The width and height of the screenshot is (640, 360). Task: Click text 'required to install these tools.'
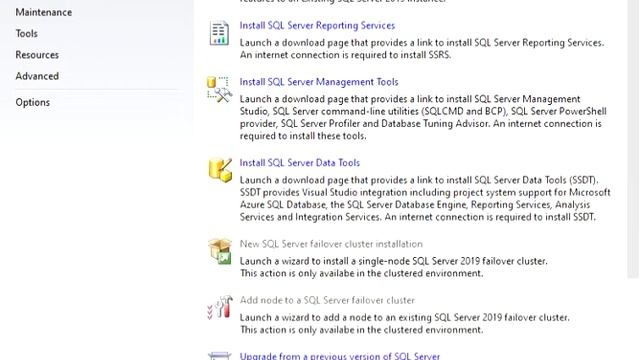(303, 136)
